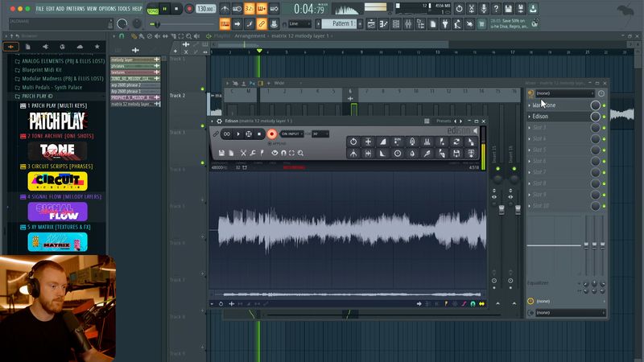Click the save project floppy icon
644x362 pixels.
pyautogui.click(x=509, y=9)
